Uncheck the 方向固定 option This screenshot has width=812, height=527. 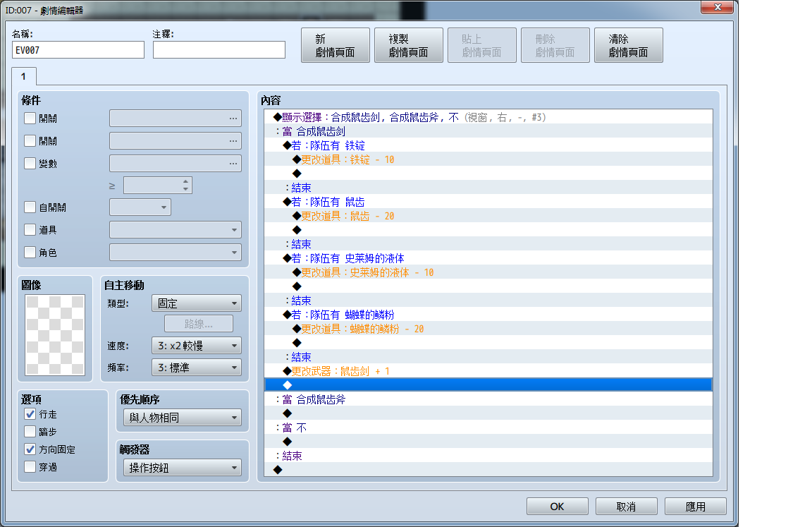point(30,449)
